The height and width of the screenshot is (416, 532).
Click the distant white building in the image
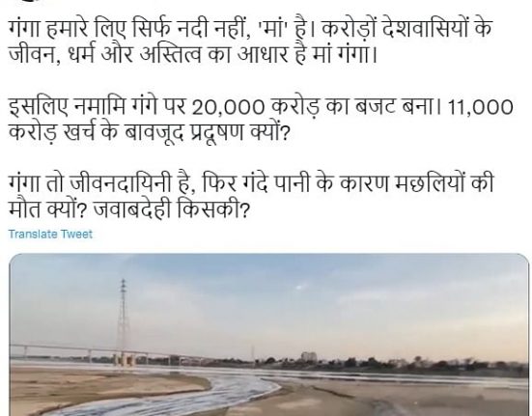point(308,357)
